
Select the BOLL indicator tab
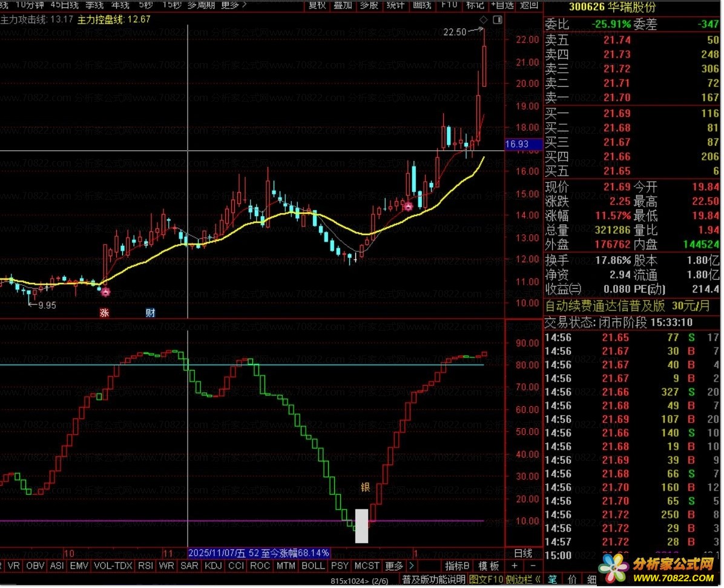click(312, 566)
